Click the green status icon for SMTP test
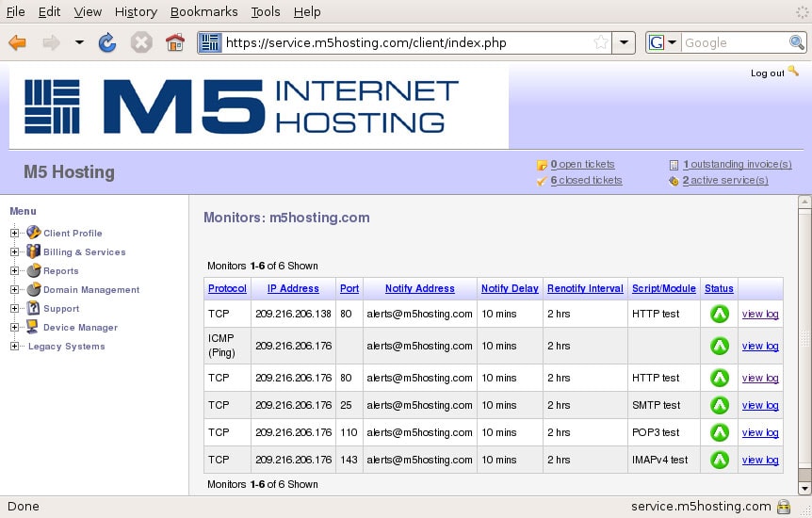Screen dimensions: 812x518 tap(720, 405)
